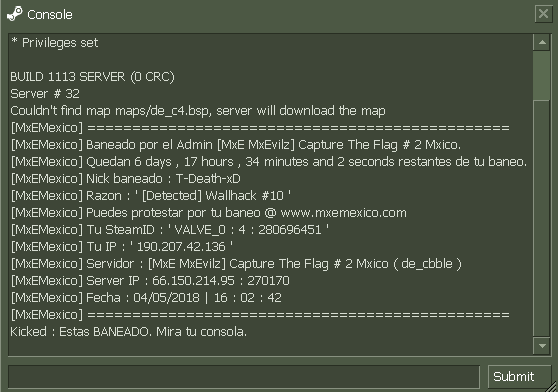Click the Nick baneado T-Death-xD line
The width and height of the screenshot is (558, 392).
126,179
